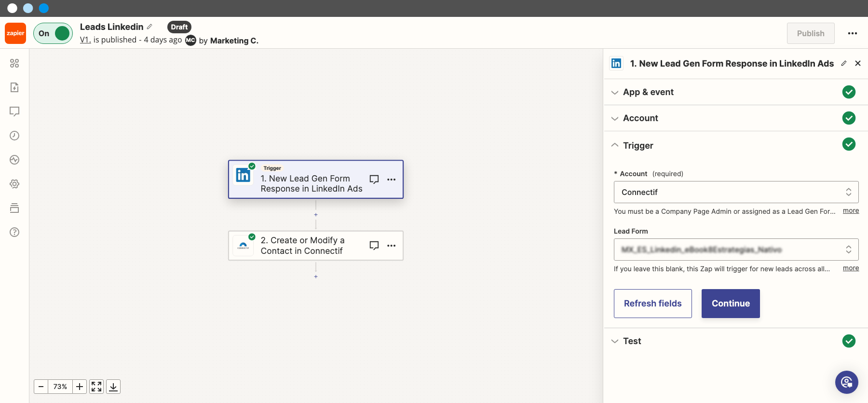Add a new step after step 2
Viewport: 868px width, 403px height.
click(x=316, y=277)
